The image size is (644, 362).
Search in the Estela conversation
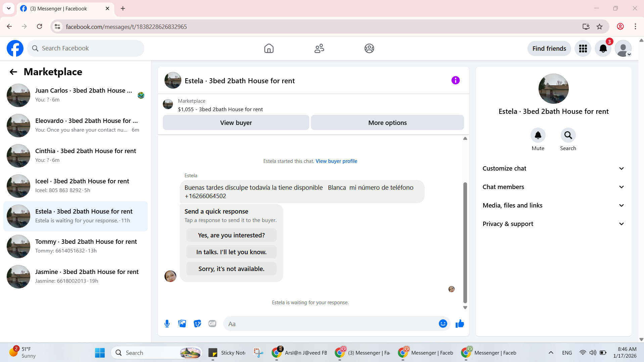568,135
